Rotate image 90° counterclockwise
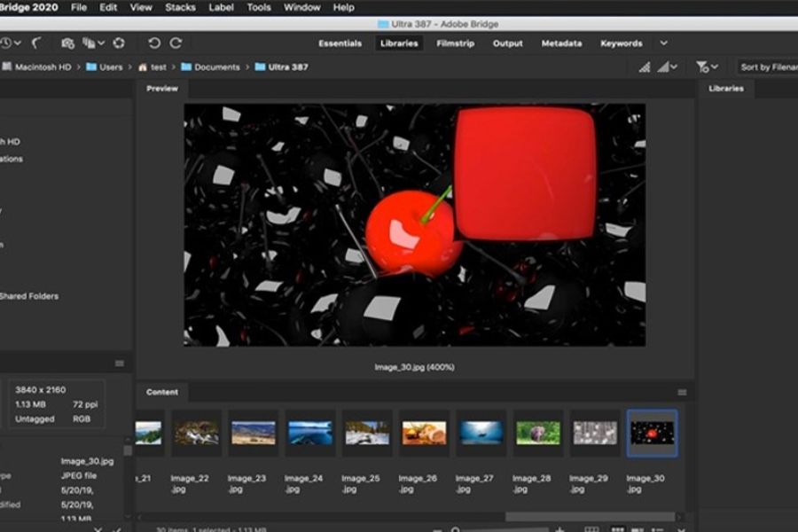Viewport: 798px width, 532px height. click(154, 43)
